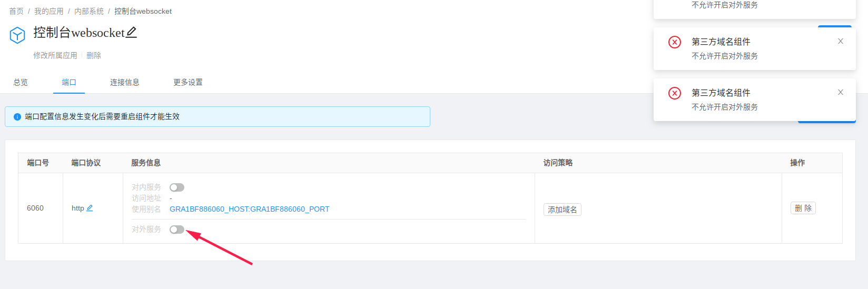Open the 更多设置 tab
Viewport: 868px width, 289px height.
[188, 82]
